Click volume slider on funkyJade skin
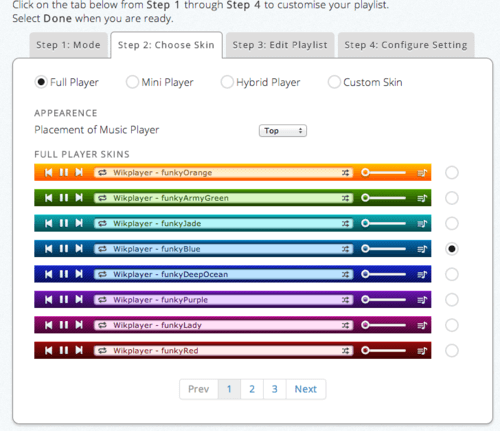Screen dimensions: 500x431 [x=384, y=223]
